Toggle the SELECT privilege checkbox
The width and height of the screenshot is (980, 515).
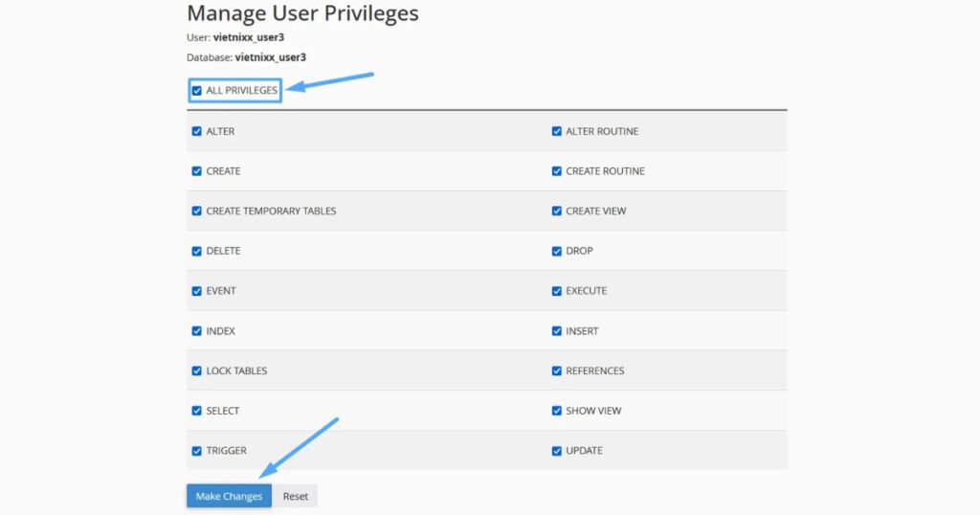(197, 411)
